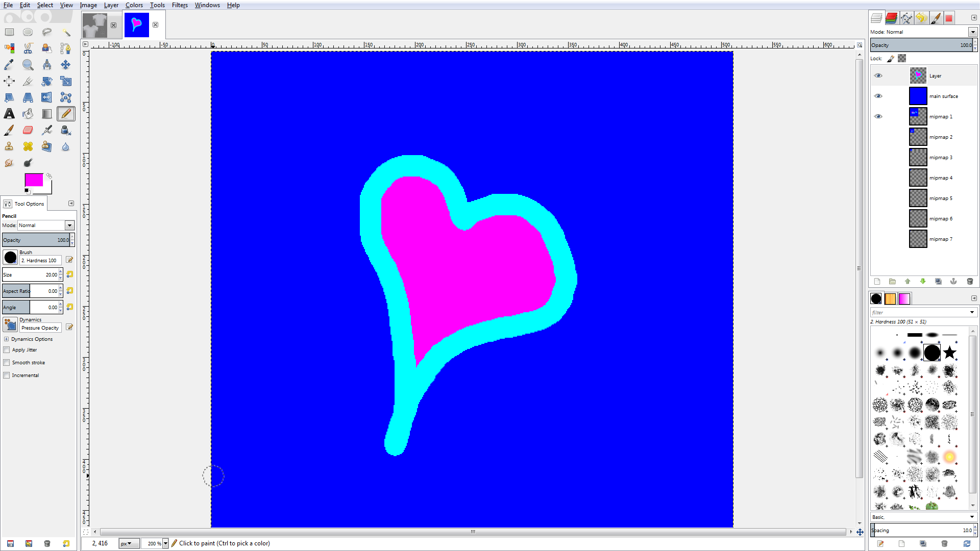The width and height of the screenshot is (980, 551).
Task: Open the 200% zoom level dropdown
Action: 165,544
